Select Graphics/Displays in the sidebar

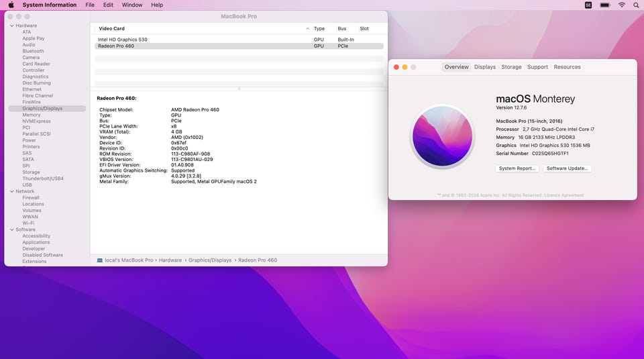coord(47,109)
